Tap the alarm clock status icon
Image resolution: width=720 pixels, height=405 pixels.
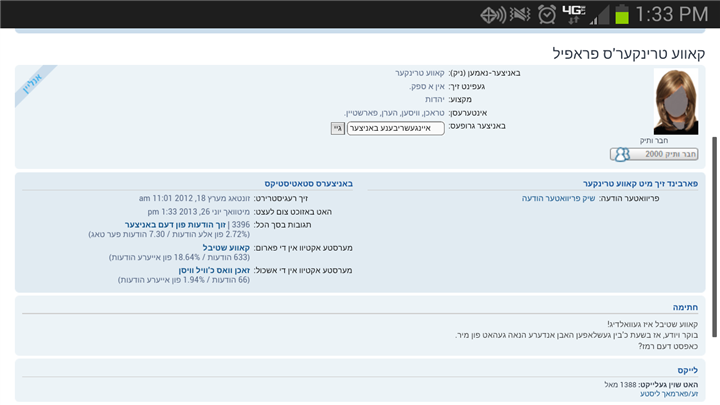tap(547, 15)
